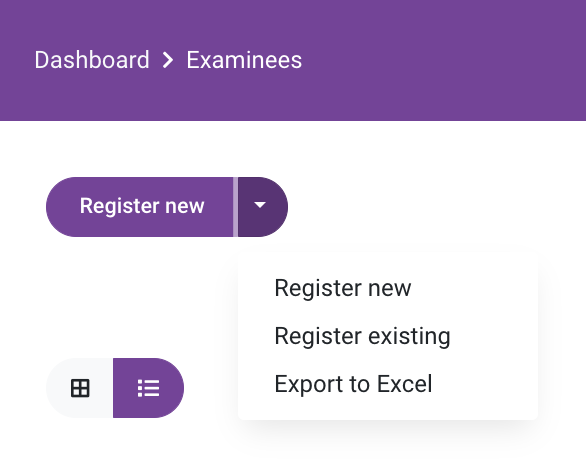The height and width of the screenshot is (460, 586).
Task: Click the breadcrumb chevron separator
Action: [x=168, y=60]
